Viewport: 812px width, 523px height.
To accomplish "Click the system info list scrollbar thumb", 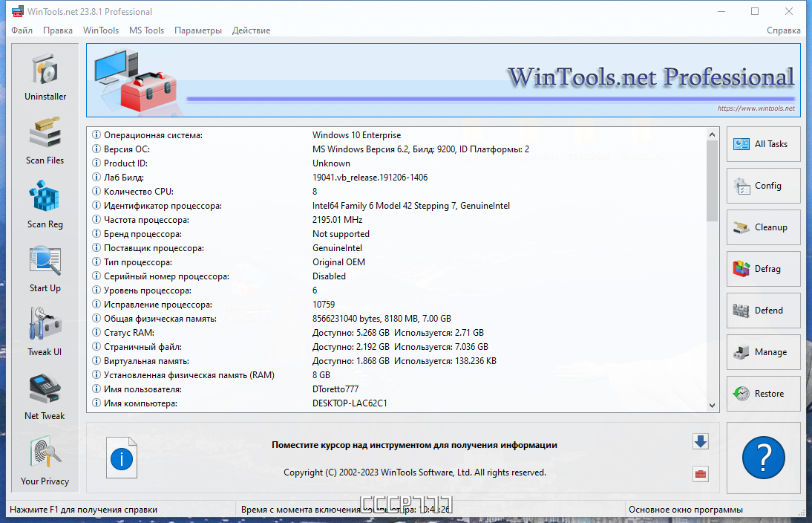I will (x=712, y=181).
